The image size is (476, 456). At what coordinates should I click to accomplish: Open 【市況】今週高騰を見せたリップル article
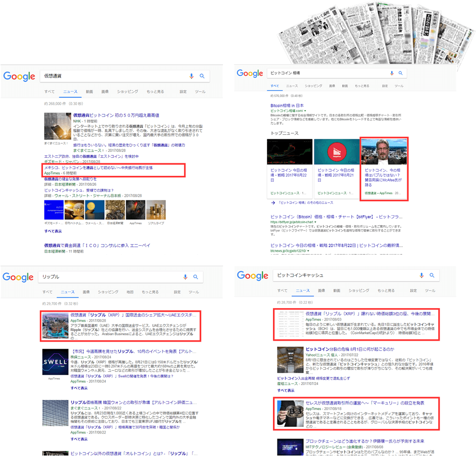[x=134, y=352]
